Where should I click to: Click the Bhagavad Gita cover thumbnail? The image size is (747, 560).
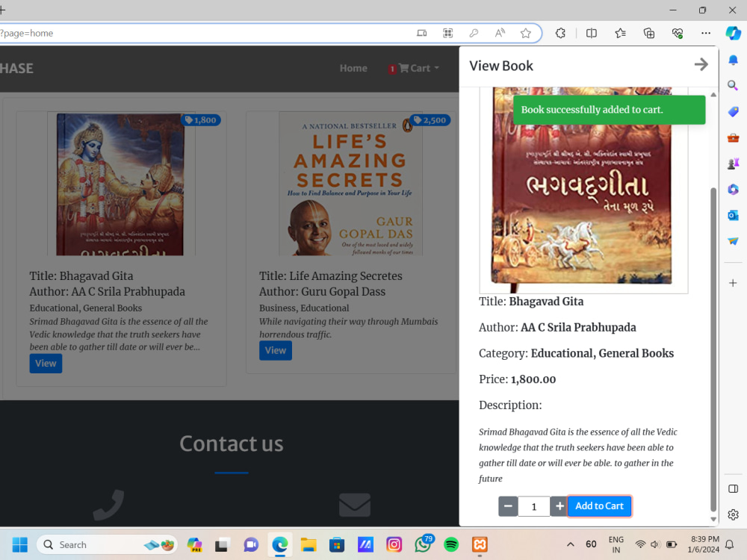click(120, 184)
